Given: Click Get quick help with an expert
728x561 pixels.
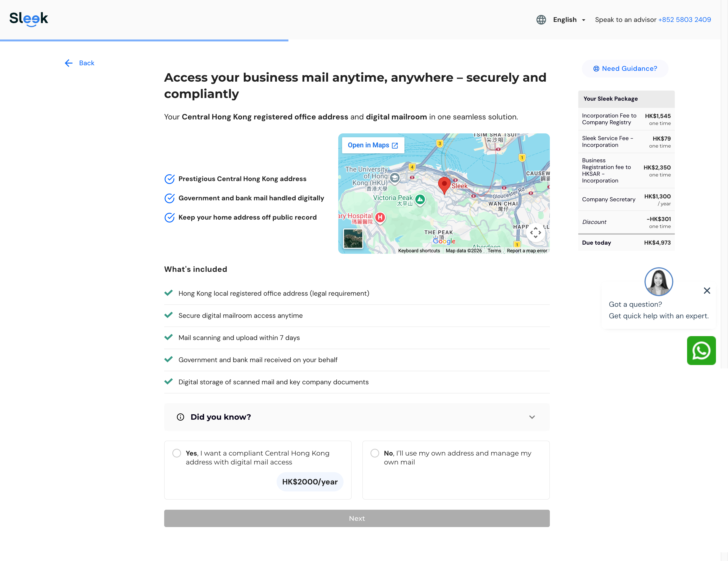Looking at the screenshot, I should pyautogui.click(x=658, y=316).
